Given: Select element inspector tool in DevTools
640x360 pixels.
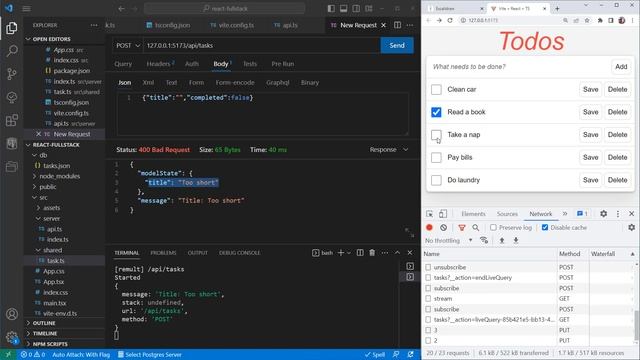Looking at the screenshot, I should point(429,214).
